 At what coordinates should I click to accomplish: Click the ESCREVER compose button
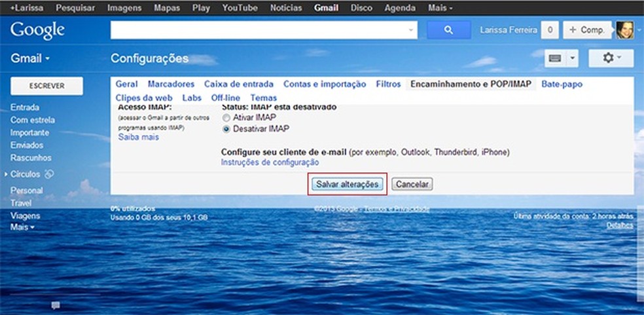(x=46, y=86)
